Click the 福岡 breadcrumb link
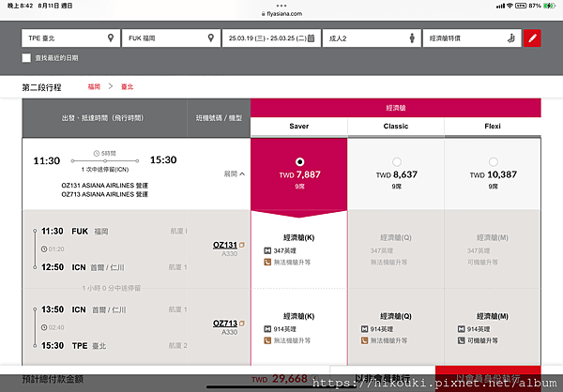Image resolution: width=563 pixels, height=392 pixels. point(94,87)
